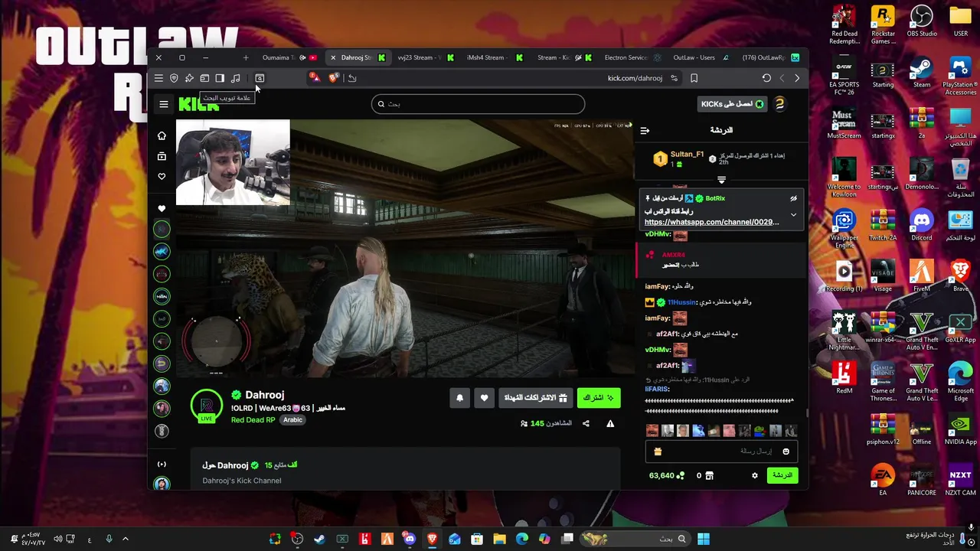Image resolution: width=980 pixels, height=551 pixels.
Task: Toggle notifications bell for Dahrooj
Action: [459, 398]
